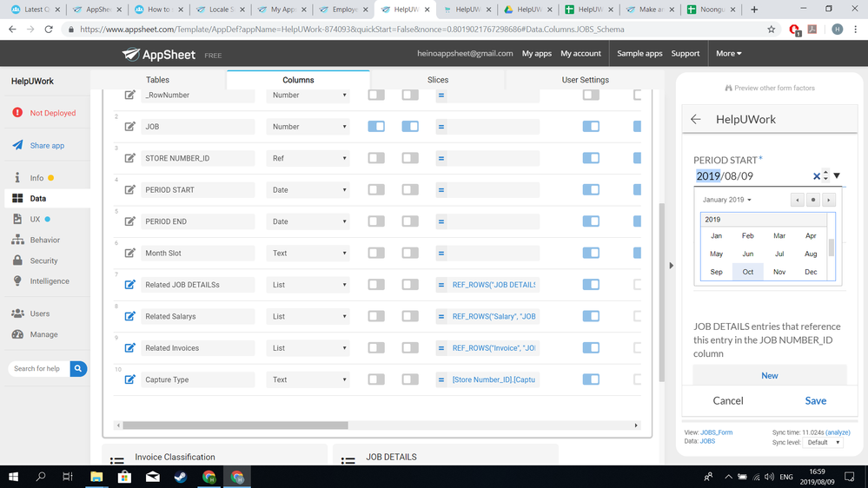Image resolution: width=868 pixels, height=488 pixels.
Task: Edit the Related JOB DETAILSs column
Action: [x=130, y=285]
